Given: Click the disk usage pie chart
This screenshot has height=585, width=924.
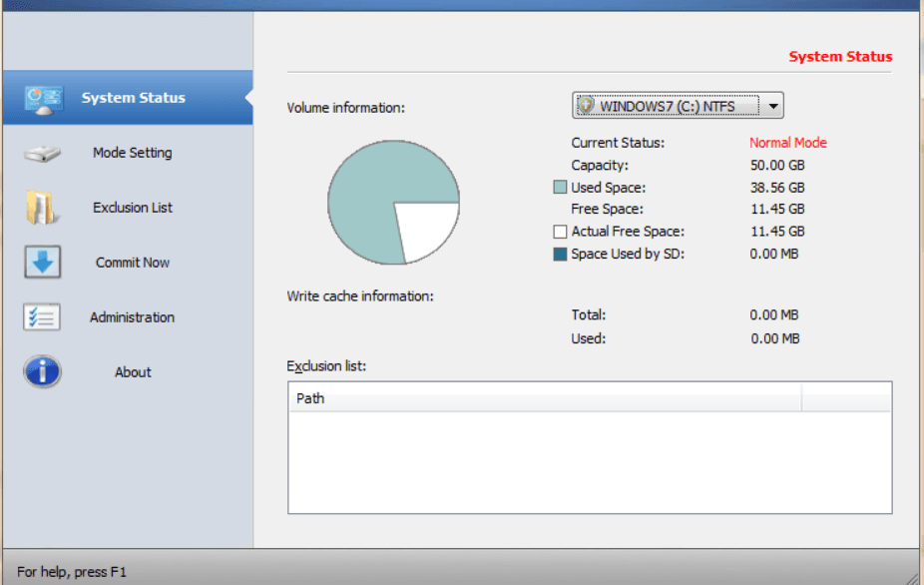Looking at the screenshot, I should (x=393, y=203).
